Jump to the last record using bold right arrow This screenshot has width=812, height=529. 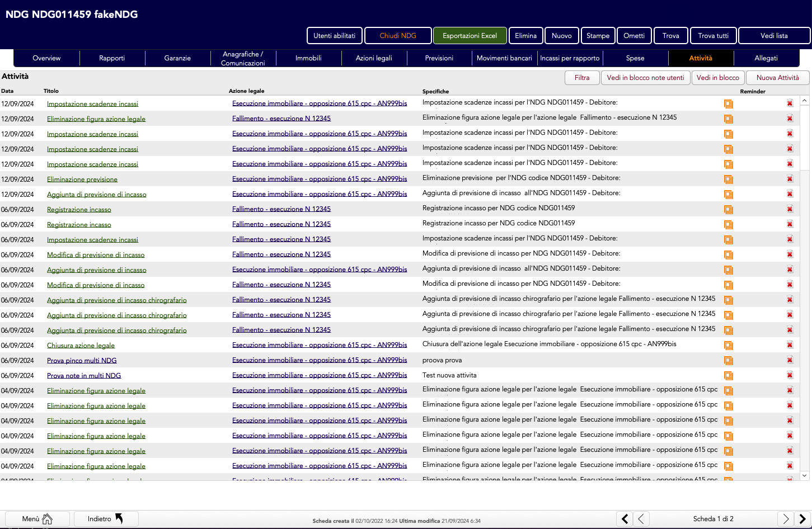pos(802,519)
